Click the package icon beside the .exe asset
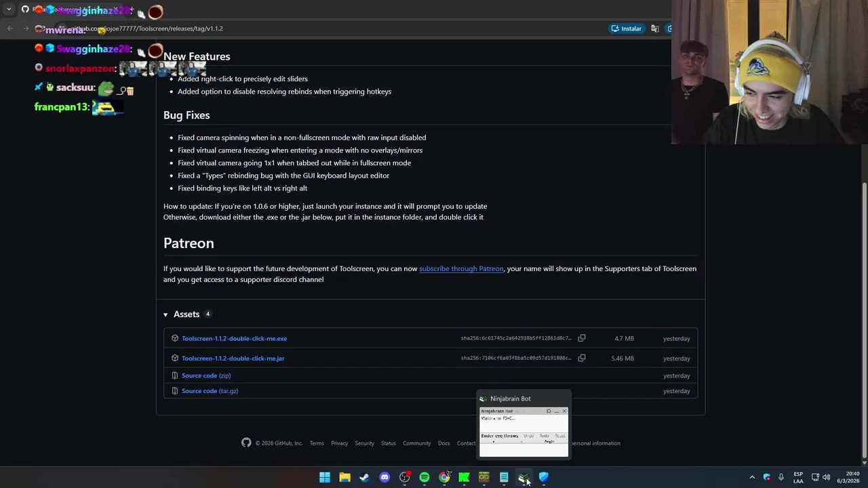Viewport: 868px width, 488px height. click(175, 338)
